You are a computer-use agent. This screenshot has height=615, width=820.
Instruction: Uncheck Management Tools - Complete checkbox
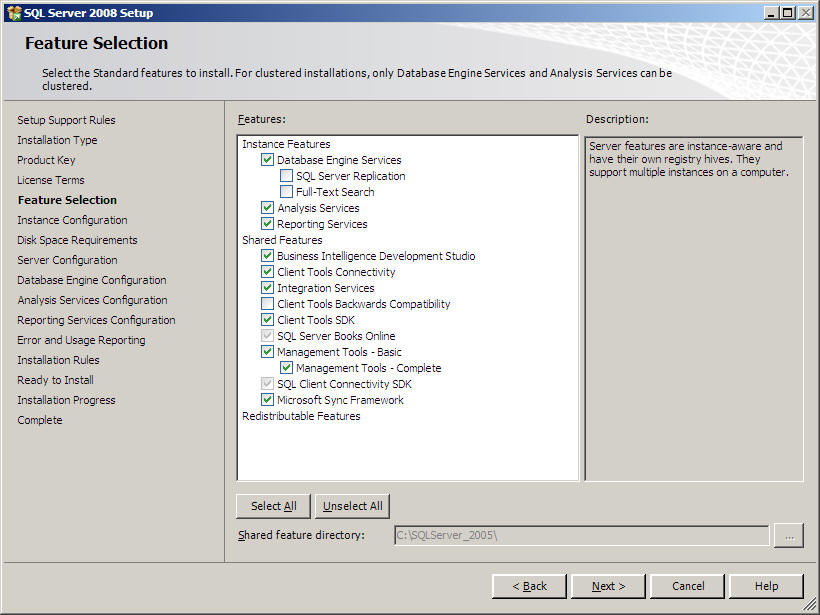286,368
